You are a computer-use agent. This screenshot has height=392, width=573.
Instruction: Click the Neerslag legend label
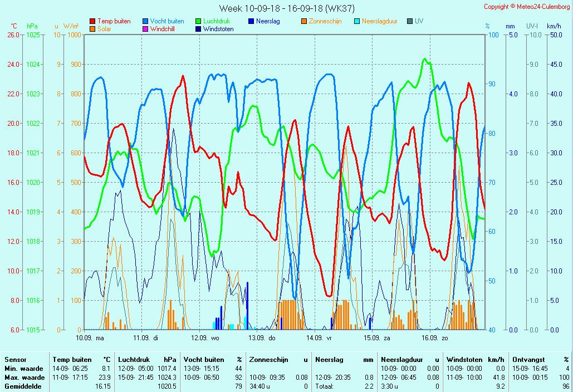[x=268, y=21]
